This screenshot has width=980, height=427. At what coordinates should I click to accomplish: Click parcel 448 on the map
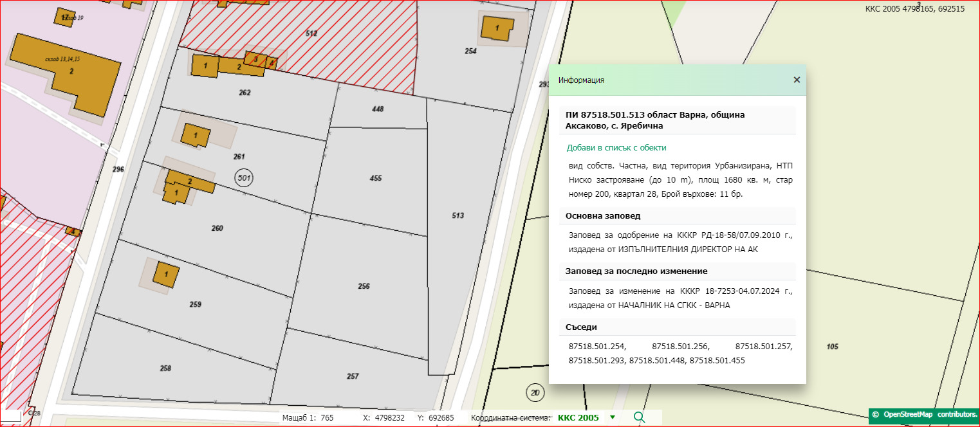tap(378, 109)
